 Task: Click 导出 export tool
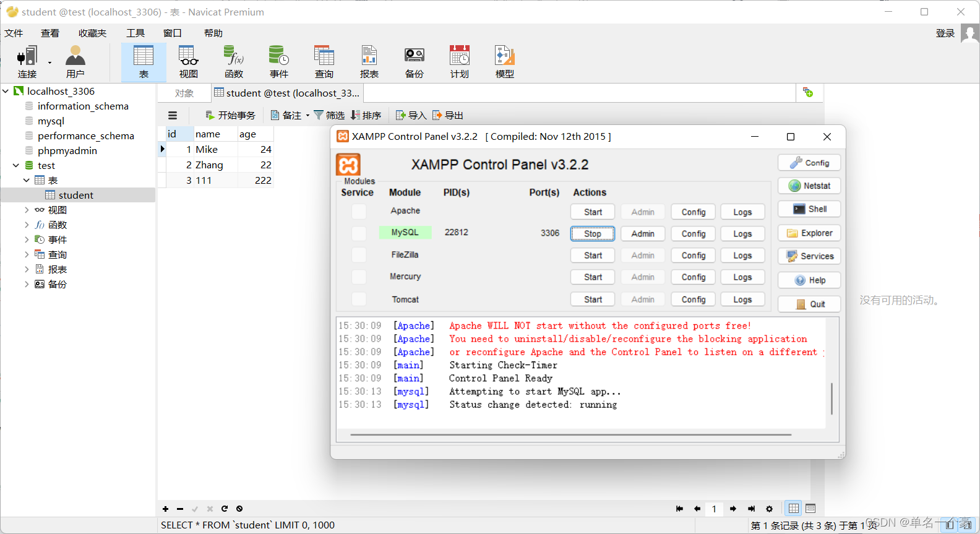pyautogui.click(x=448, y=115)
